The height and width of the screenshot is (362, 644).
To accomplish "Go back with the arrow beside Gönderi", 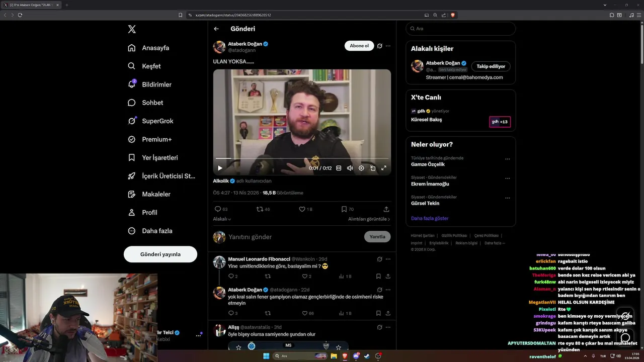I will [216, 29].
